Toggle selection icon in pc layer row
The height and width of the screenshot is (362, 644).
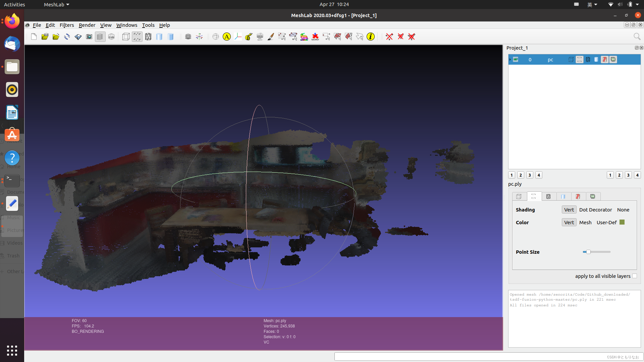point(605,60)
